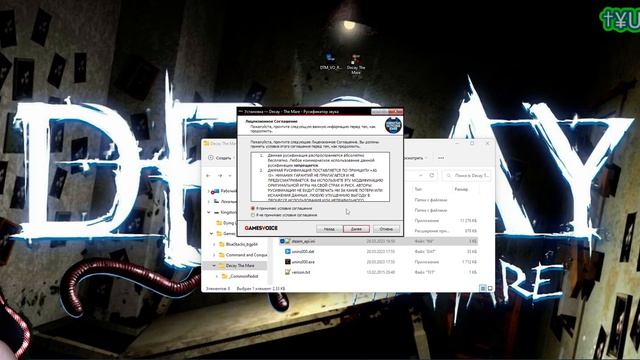
Task: Click the status bar selected item size text
Action: click(260, 288)
